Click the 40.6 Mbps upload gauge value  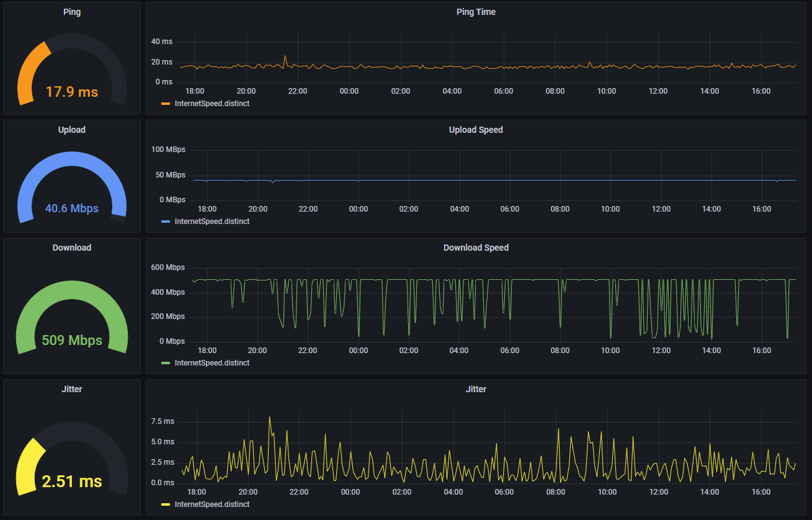pyautogui.click(x=72, y=208)
